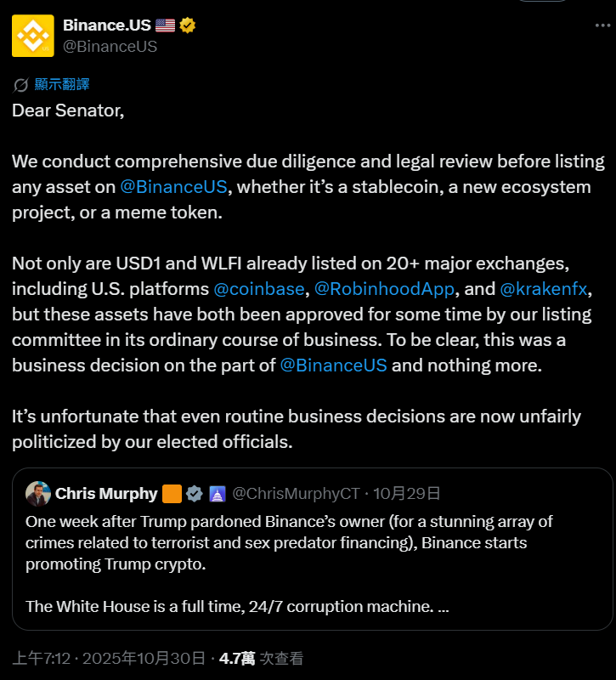
Task: Click the purple affiliation badge near @ChrisMurphyCT
Action: click(x=217, y=494)
